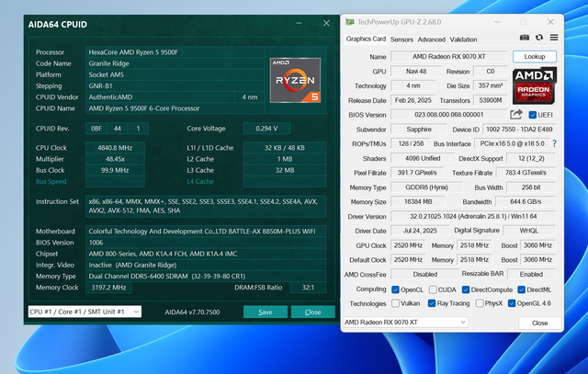
Task: Click the Code Name value Granite Ridge
Action: pos(175,63)
